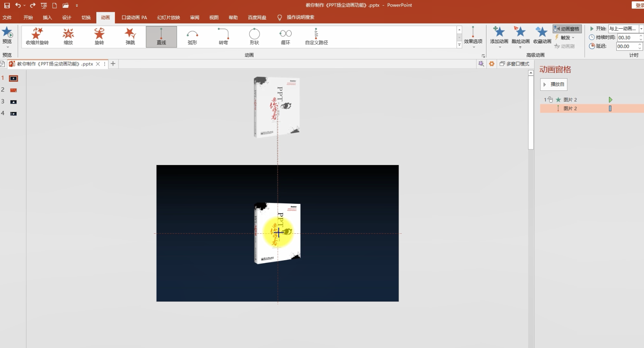Image resolution: width=644 pixels, height=348 pixels.
Task: Toggle the 动画窗格 animation pane button
Action: pyautogui.click(x=567, y=29)
